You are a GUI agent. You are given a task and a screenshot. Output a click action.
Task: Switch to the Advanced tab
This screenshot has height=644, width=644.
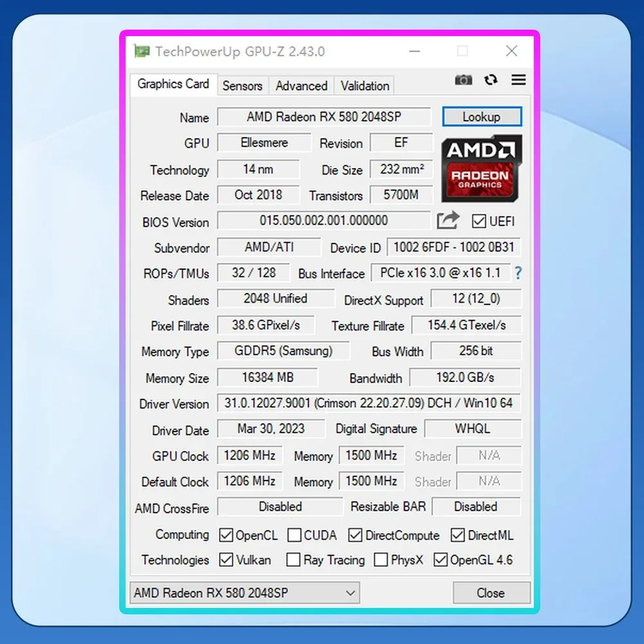pos(301,86)
